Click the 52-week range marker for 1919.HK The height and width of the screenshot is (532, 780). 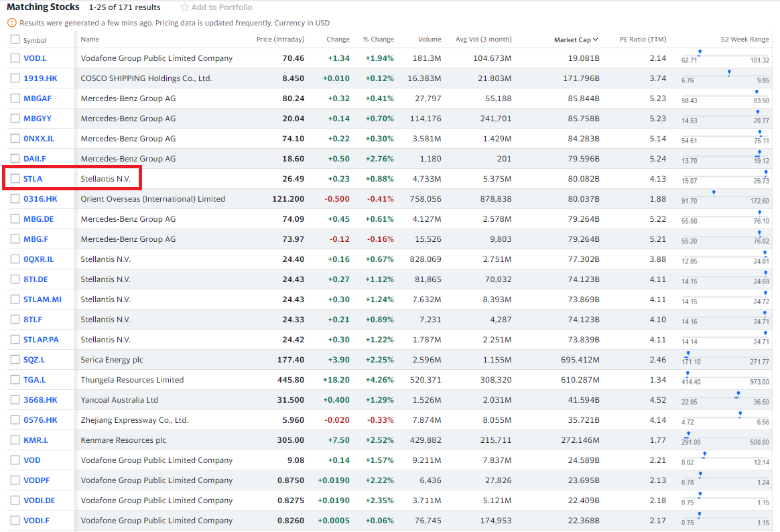point(729,72)
